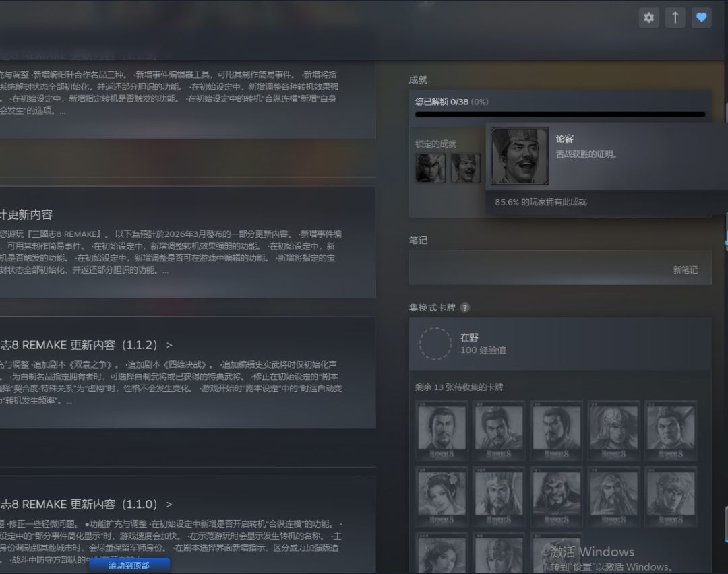View the female character card in second row
The image size is (728, 574).
tap(442, 497)
